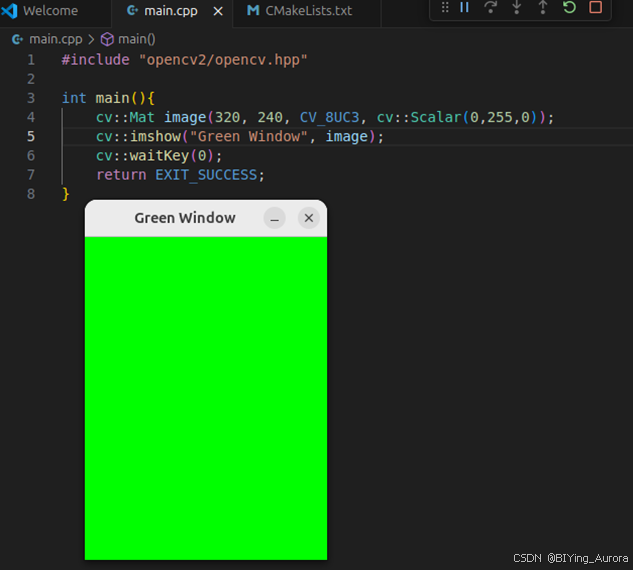Stop the debugger with red square

(595, 7)
